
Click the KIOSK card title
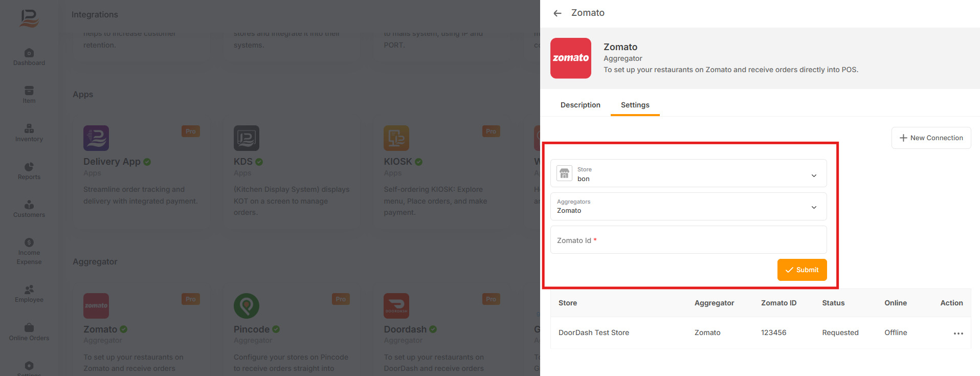(398, 162)
